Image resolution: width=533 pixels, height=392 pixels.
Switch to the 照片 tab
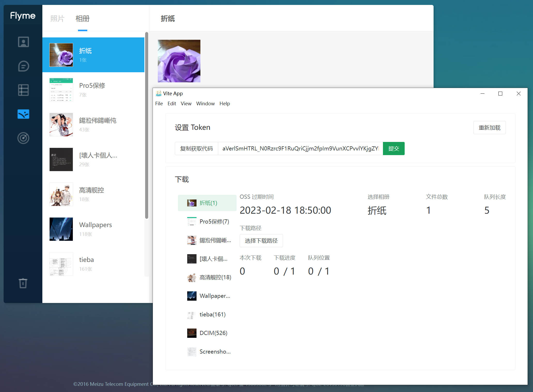[57, 19]
